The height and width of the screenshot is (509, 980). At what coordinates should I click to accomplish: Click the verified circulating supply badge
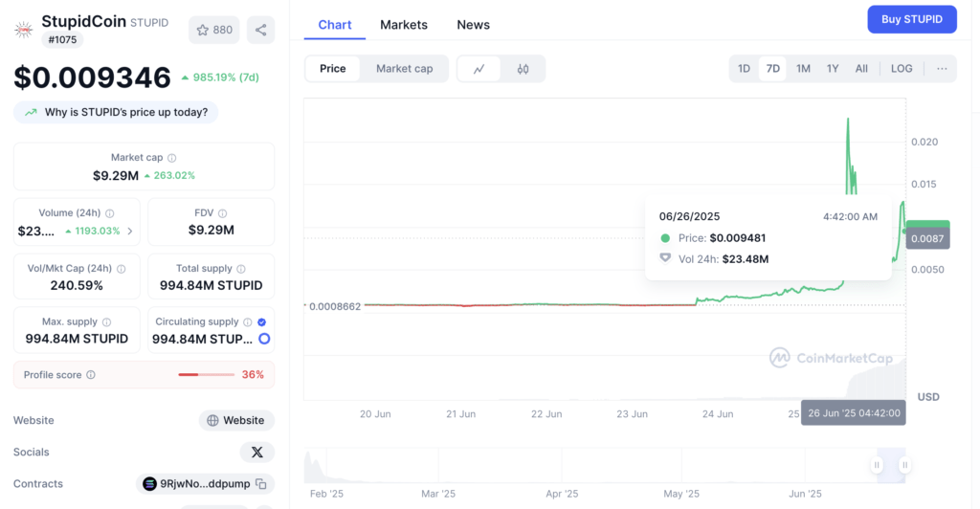262,322
